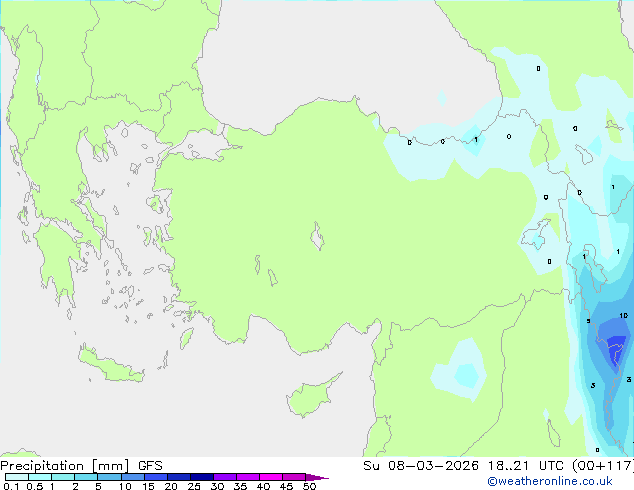Click the "25" legend scale label
The height and width of the screenshot is (490, 634).
[x=194, y=486]
